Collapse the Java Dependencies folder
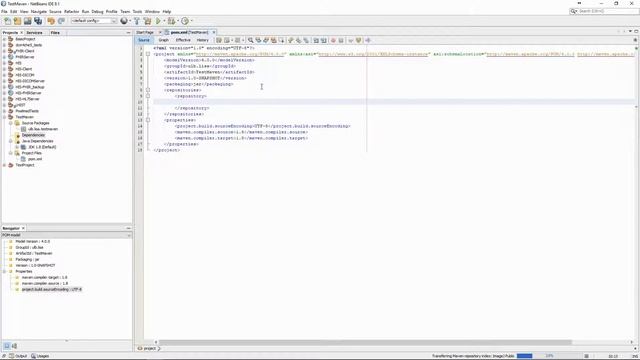Viewport: 640px width, 360px height. [11, 141]
